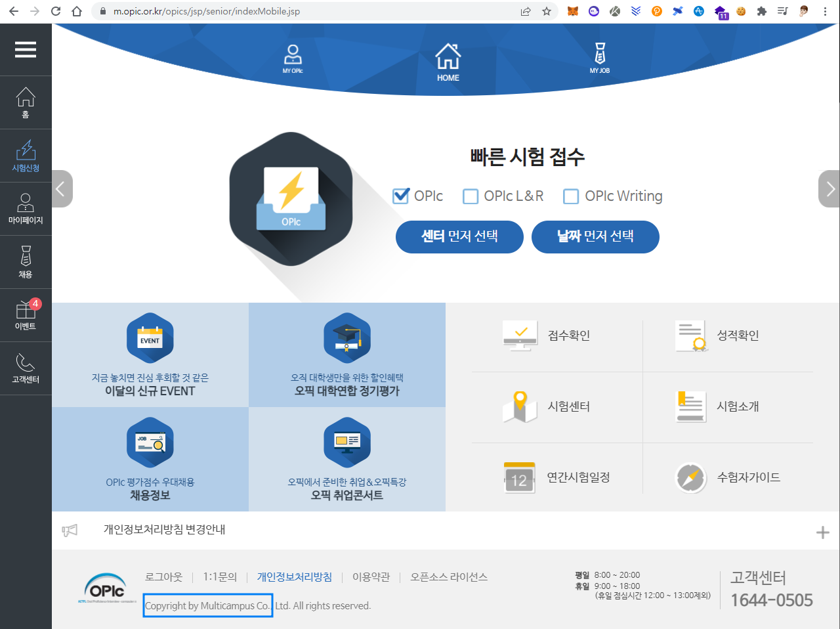The height and width of the screenshot is (629, 840).
Task: Open 채용정보 tile
Action: tap(150, 459)
